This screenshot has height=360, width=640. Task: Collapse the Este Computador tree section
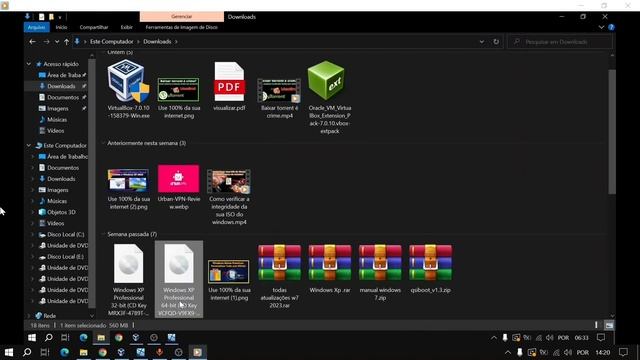[29, 145]
